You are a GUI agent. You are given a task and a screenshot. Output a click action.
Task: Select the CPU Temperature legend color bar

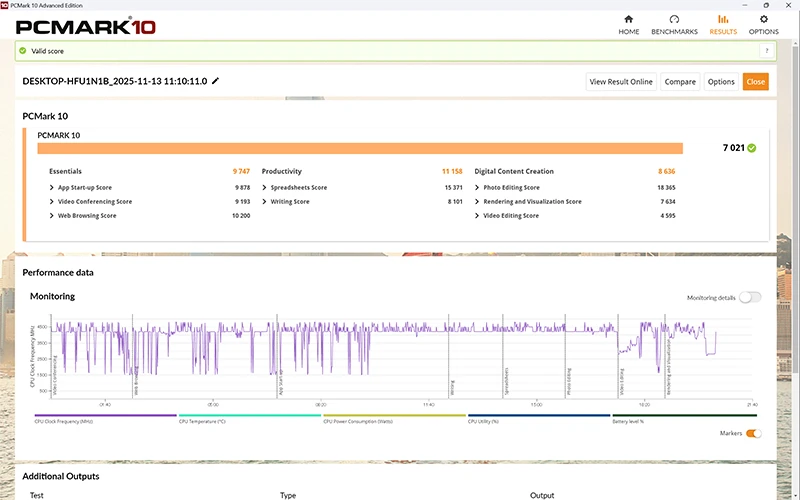coord(249,415)
